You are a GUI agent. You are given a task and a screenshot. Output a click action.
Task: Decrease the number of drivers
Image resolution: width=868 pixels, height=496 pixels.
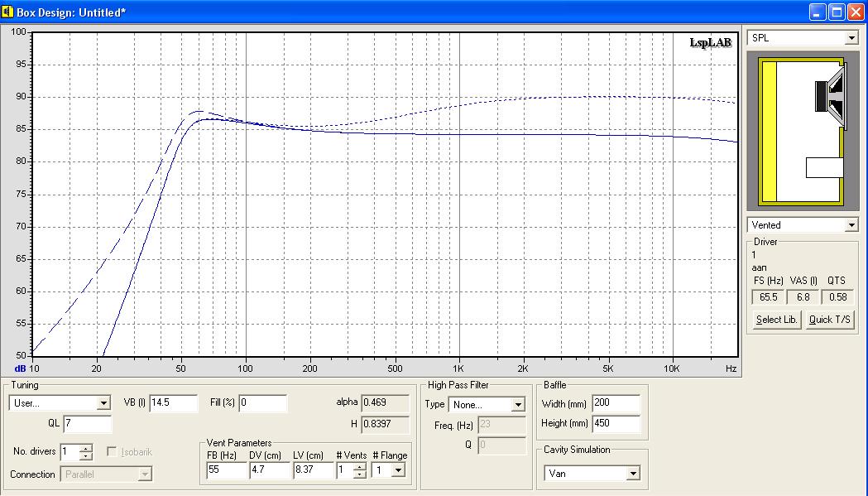(86, 456)
